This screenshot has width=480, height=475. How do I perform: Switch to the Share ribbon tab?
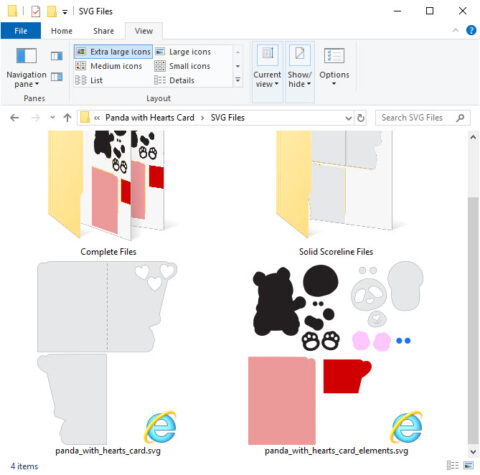pos(103,31)
